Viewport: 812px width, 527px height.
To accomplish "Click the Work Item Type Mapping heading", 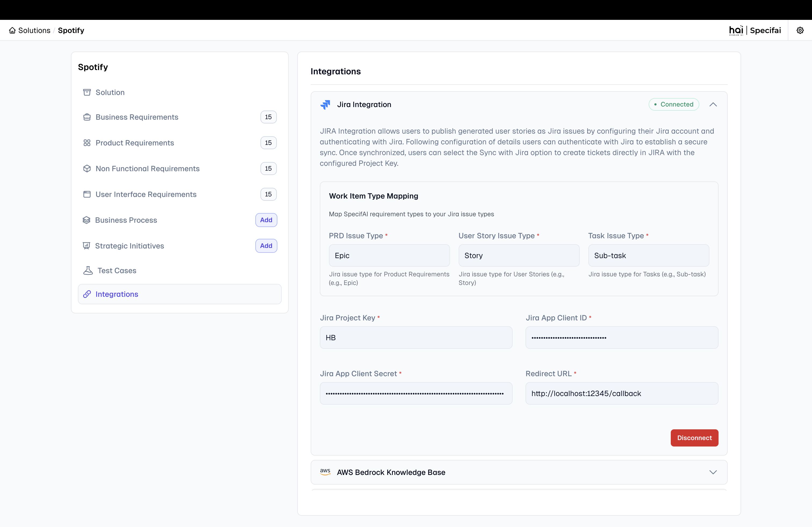I will coord(374,196).
